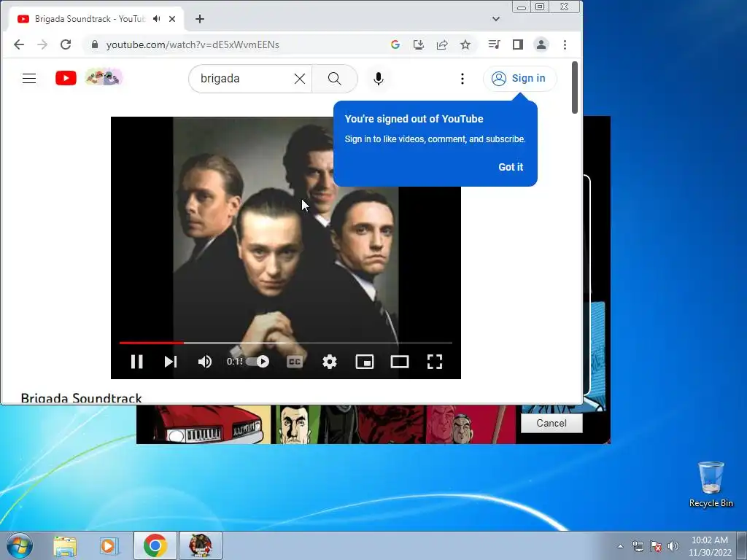
Task: Click the Google icon in address bar
Action: [395, 44]
